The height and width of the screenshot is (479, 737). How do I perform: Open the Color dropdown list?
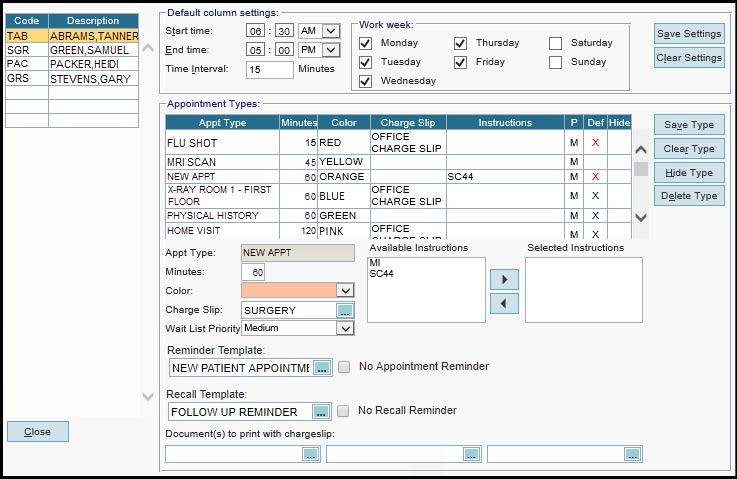click(346, 290)
